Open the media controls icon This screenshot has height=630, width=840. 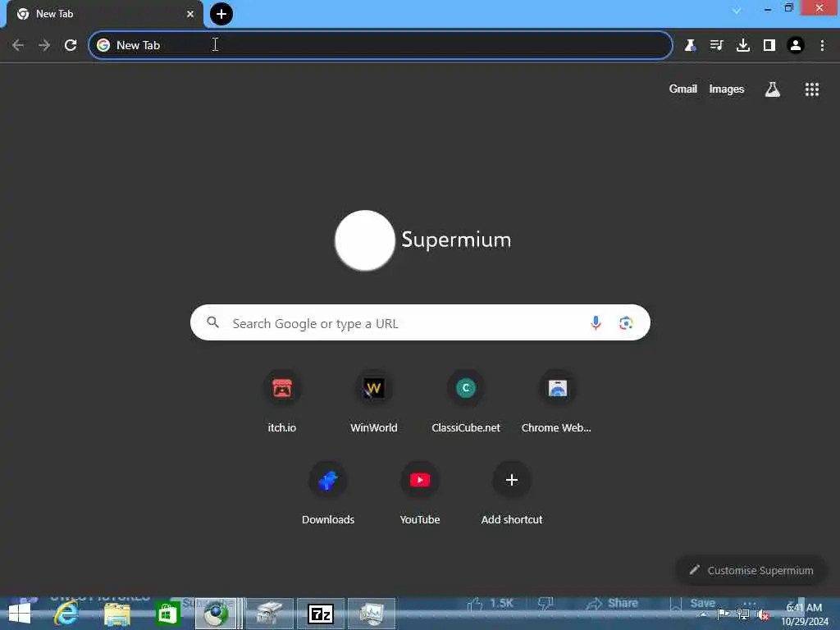tap(716, 45)
